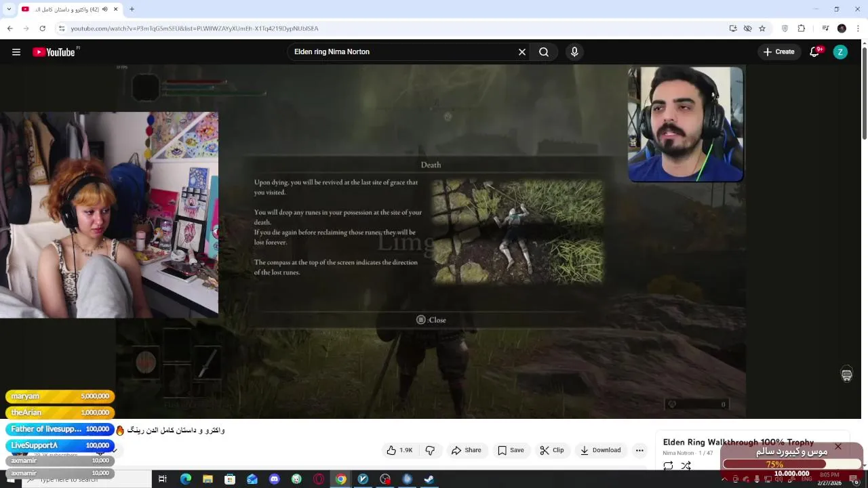This screenshot has height=488, width=868.
Task: Toggle playlist loop
Action: pos(668,466)
